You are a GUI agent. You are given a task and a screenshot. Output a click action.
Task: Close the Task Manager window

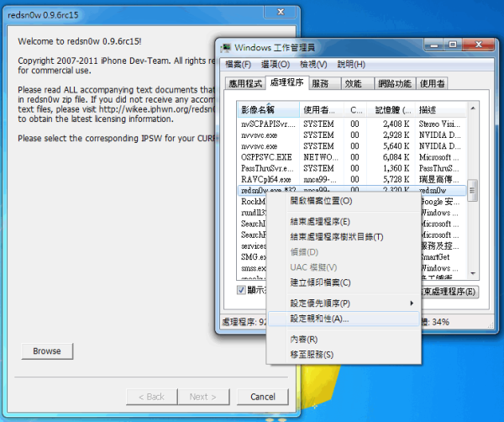point(478,45)
